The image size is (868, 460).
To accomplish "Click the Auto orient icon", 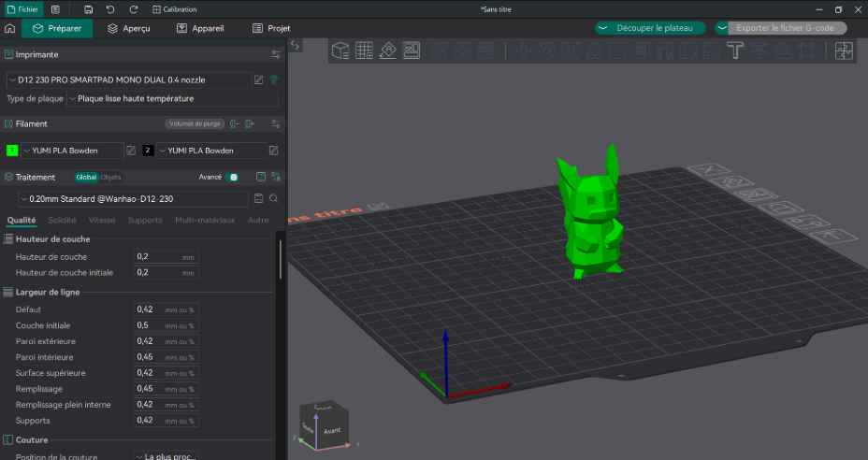I will [x=387, y=50].
